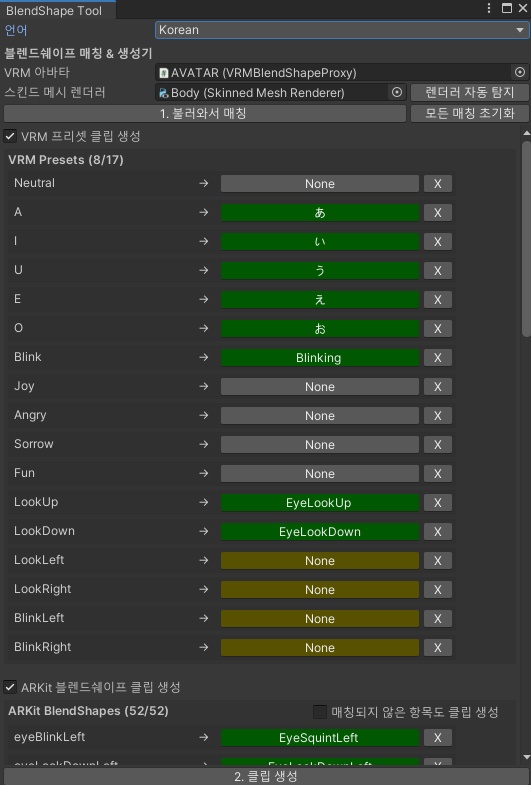
Task: Click the scrollbar down arrow
Action: [526, 757]
